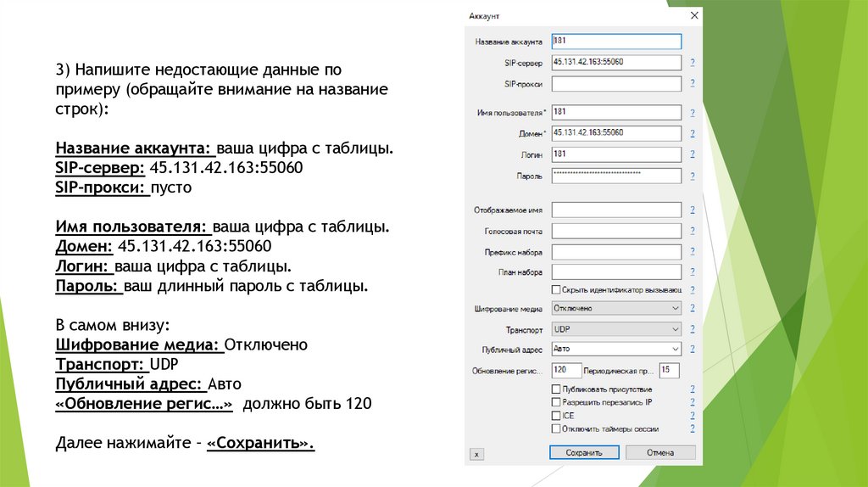Open help link next to Префикс набора

pyautogui.click(x=692, y=251)
